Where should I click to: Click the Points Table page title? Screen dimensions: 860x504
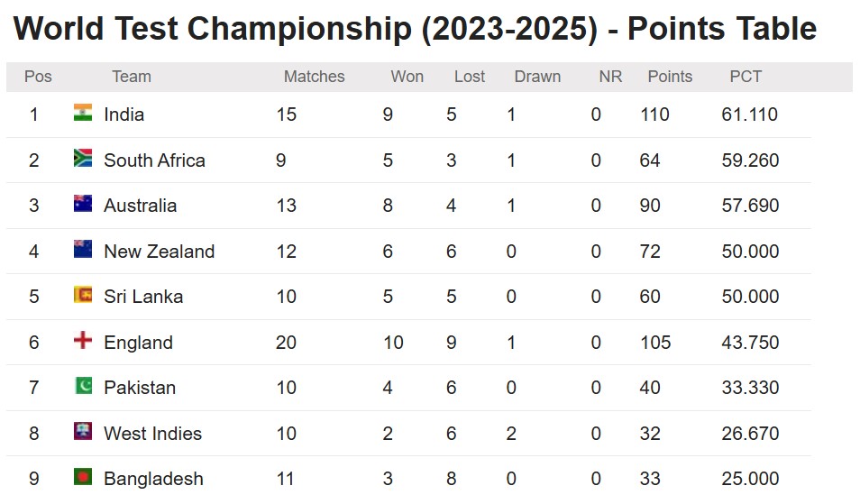click(x=415, y=29)
